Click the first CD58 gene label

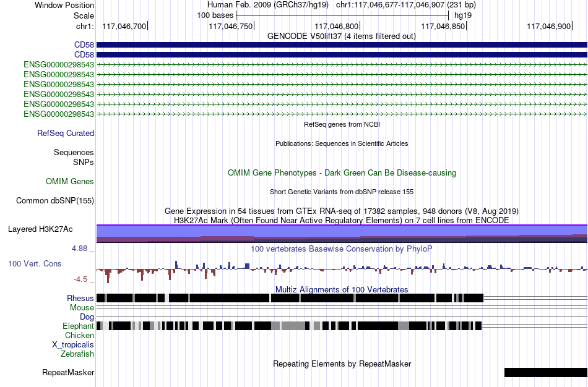click(x=84, y=45)
